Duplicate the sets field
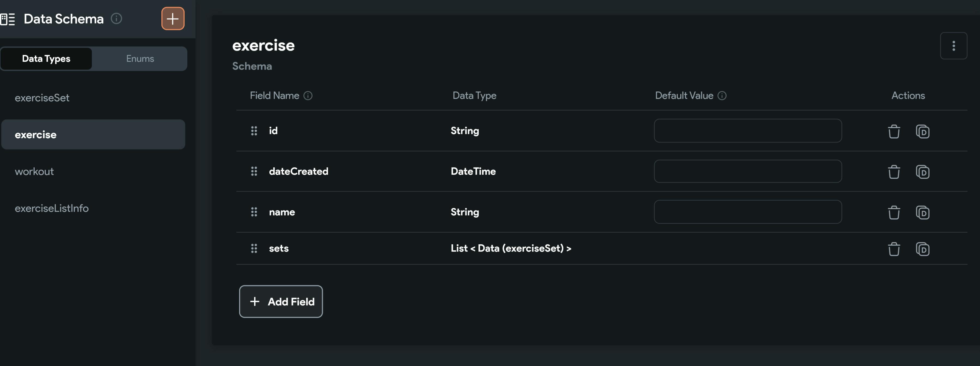This screenshot has width=980, height=366. point(922,249)
